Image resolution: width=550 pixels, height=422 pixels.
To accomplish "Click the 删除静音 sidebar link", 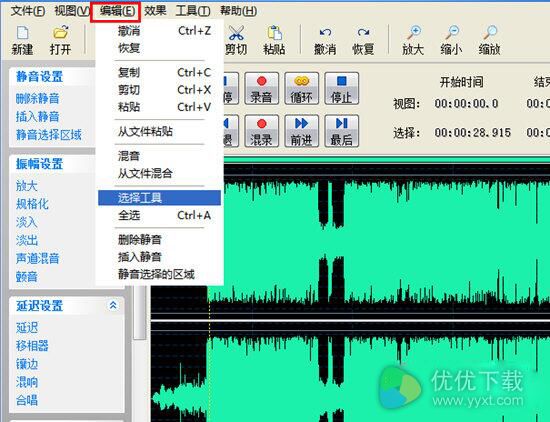I will 38,99.
